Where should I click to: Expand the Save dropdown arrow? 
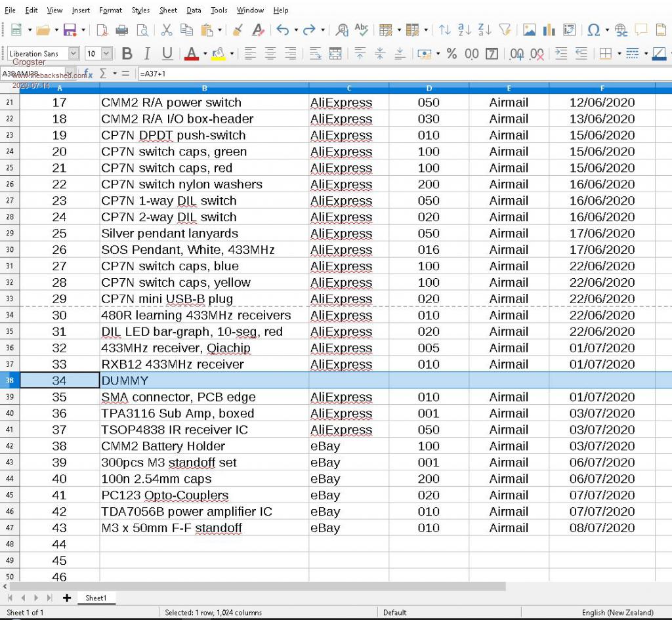[83, 30]
